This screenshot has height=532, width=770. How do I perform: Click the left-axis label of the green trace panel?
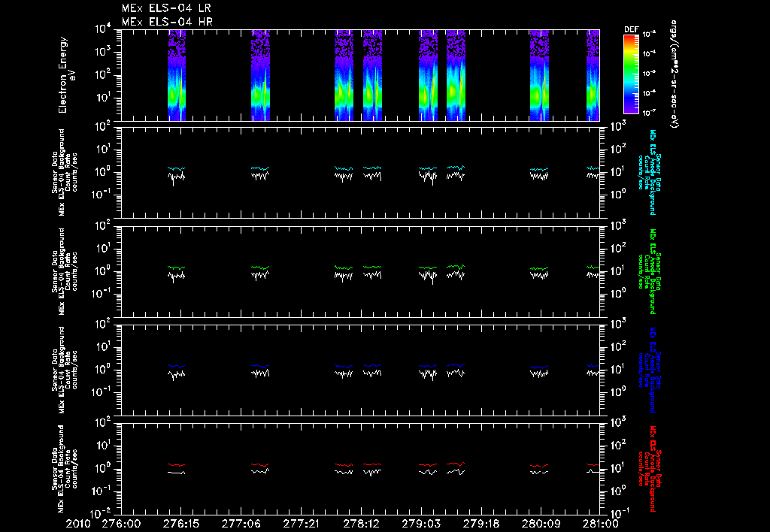coord(65,271)
